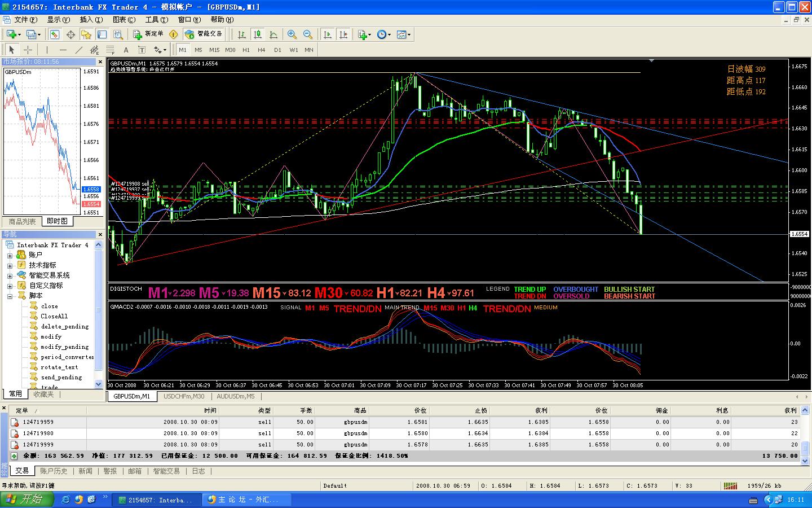Open the 收藏夹 favorites tab in Navigator
Screen dimensions: 812x508
tap(43, 394)
